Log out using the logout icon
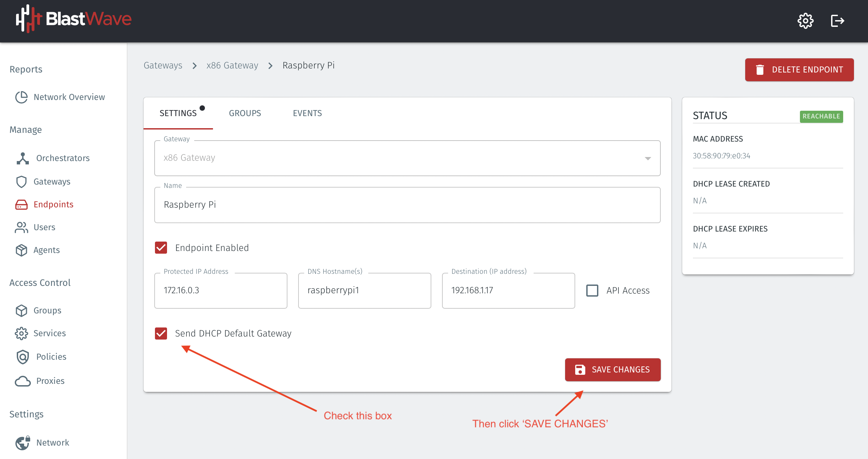The width and height of the screenshot is (868, 459). (838, 20)
